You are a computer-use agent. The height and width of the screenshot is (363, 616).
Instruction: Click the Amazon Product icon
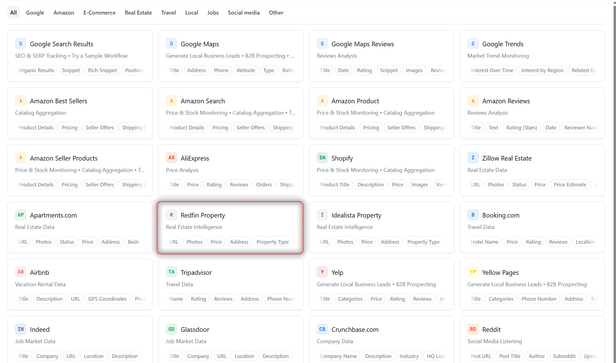click(x=322, y=101)
